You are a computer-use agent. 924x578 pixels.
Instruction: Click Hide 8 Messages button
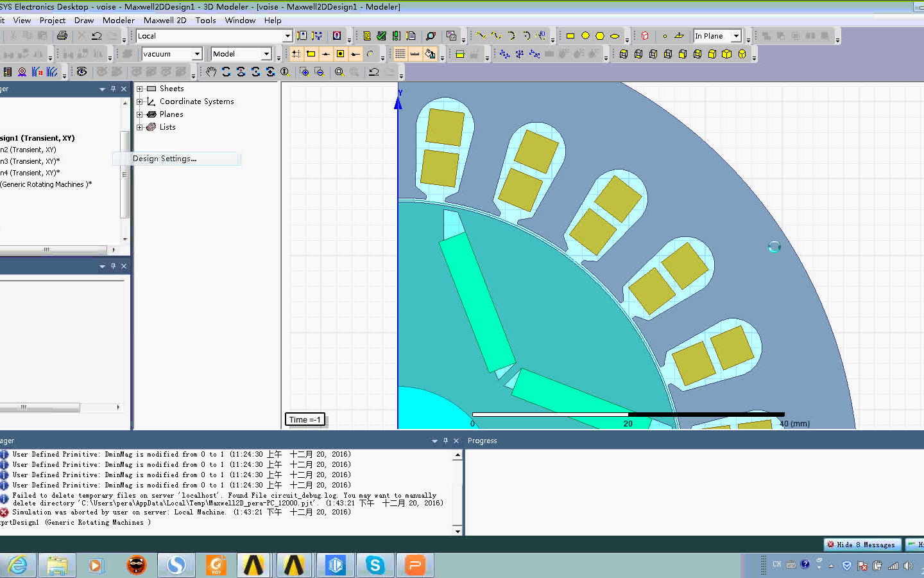click(x=862, y=545)
